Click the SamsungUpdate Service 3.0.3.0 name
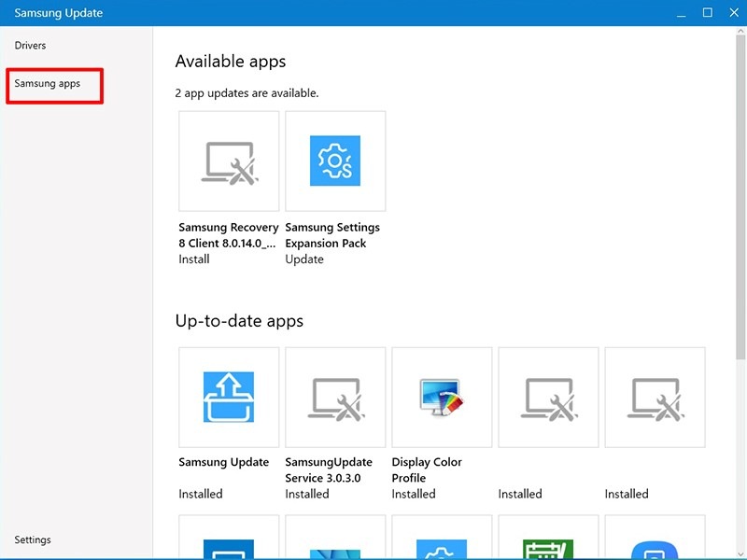 [x=329, y=470]
